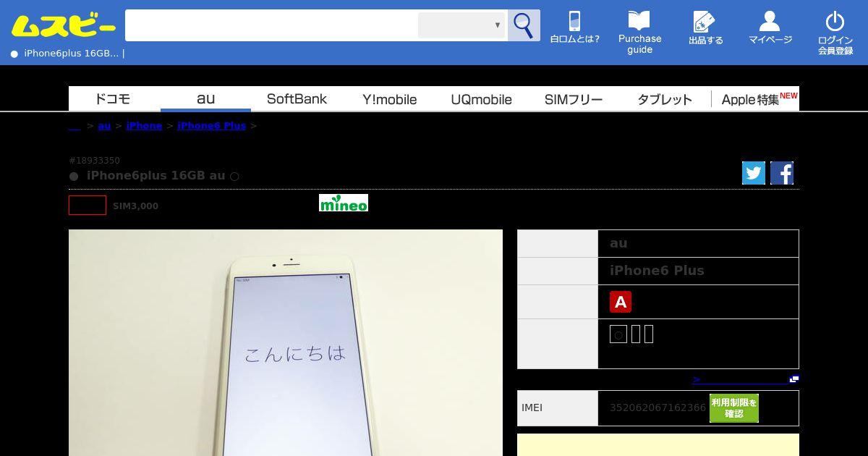This screenshot has height=456, width=868.
Task: Switch to the タブレット tab
Action: click(x=664, y=99)
